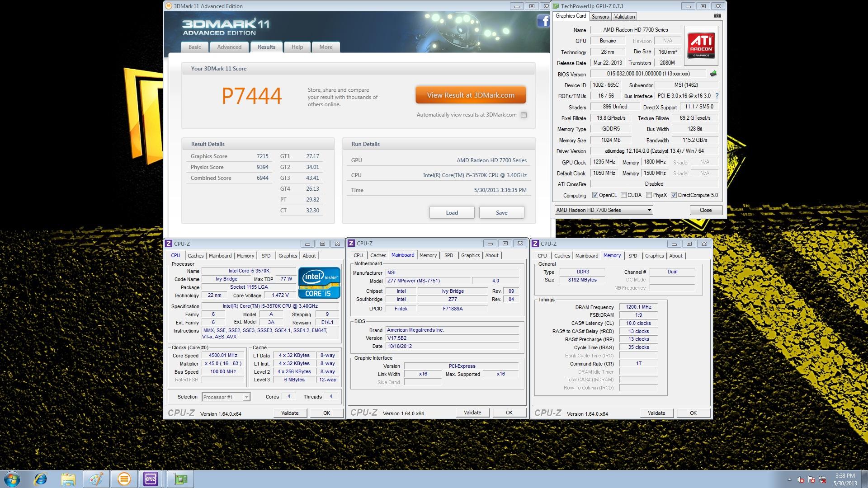Viewport: 868px width, 488px height.
Task: Click OK in CPU-Z Mainboard window
Action: pos(509,413)
